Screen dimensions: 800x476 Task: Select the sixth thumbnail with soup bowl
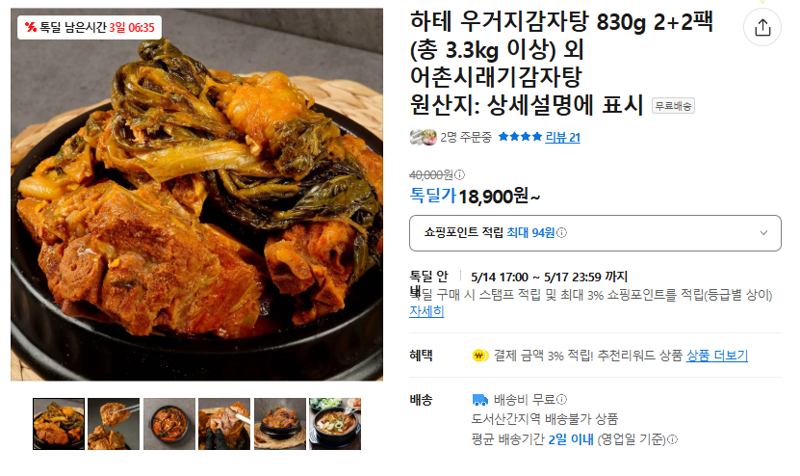click(x=335, y=424)
